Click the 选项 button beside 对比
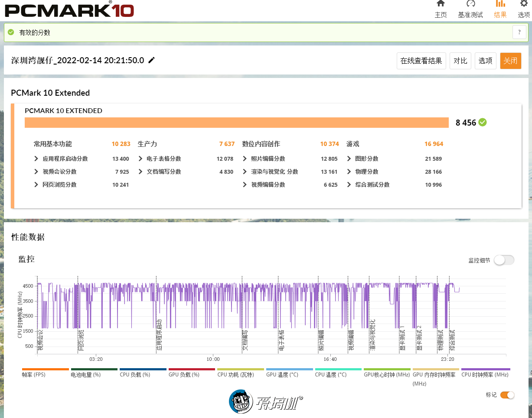This screenshot has width=532, height=418. pos(485,61)
